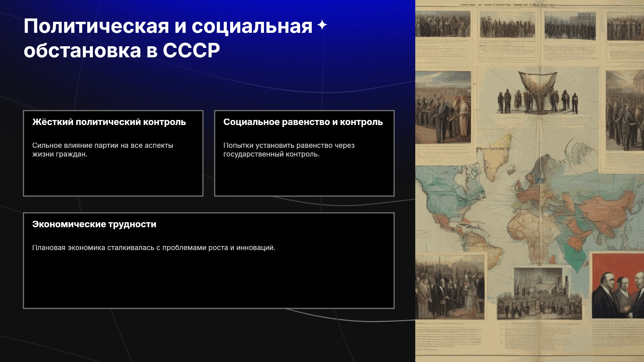Select the heading 'Жёсткий политический контроль'

109,122
